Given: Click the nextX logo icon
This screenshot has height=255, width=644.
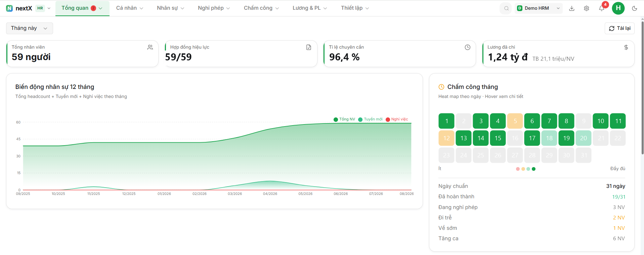Looking at the screenshot, I should (x=9, y=8).
